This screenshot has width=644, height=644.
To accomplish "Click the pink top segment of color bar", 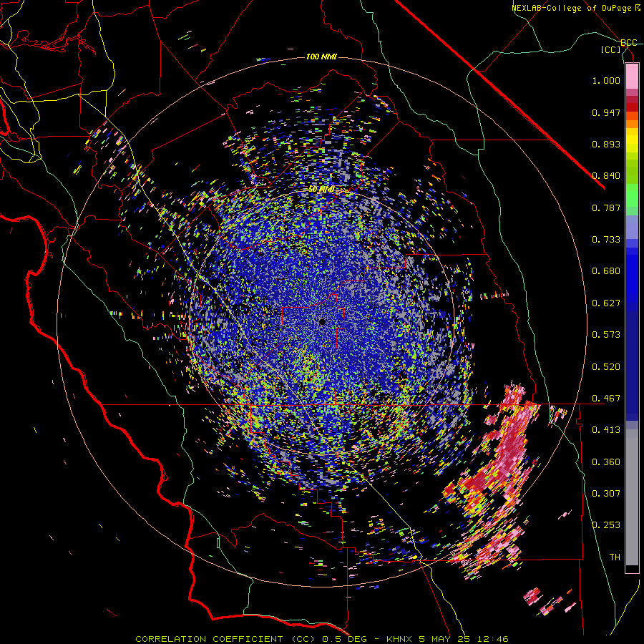I will coord(632,76).
